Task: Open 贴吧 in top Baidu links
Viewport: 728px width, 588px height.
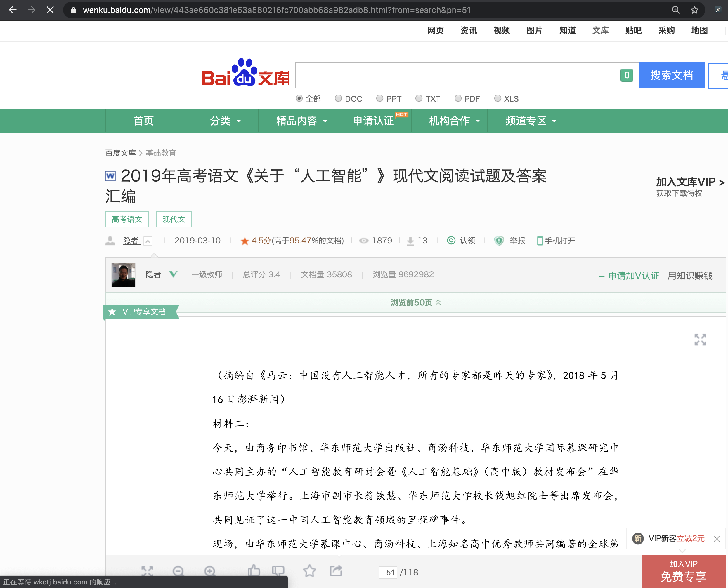Action: [633, 30]
